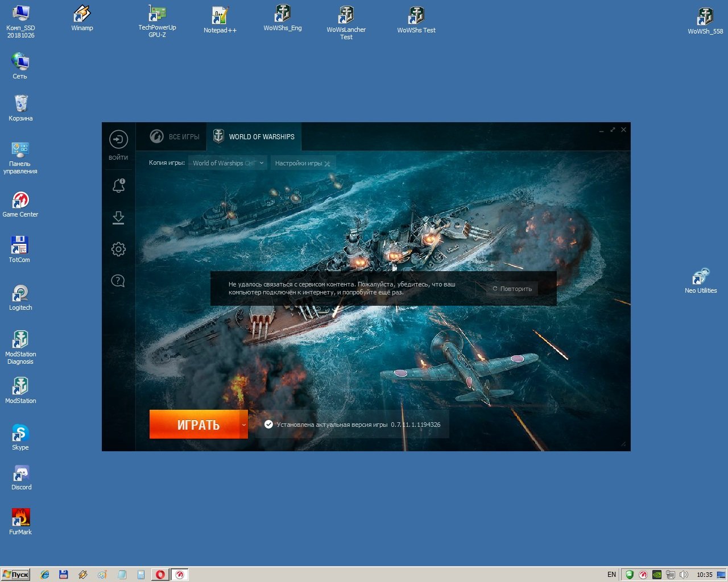Click the game version status checkmark
This screenshot has height=582, width=728.
[268, 424]
